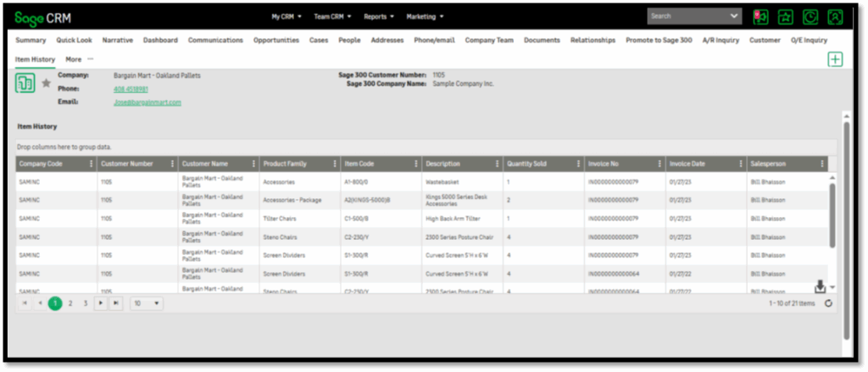The width and height of the screenshot is (868, 372).
Task: Select current page 1 button
Action: click(x=55, y=303)
